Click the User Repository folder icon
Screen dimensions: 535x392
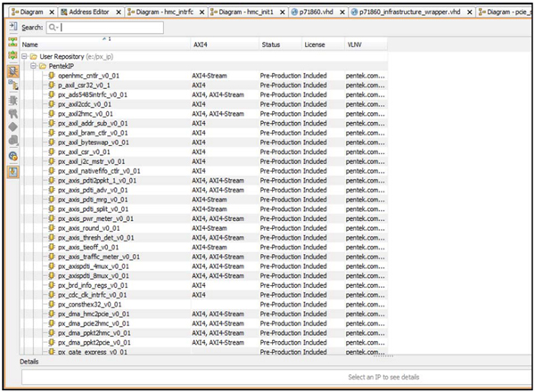coord(34,57)
